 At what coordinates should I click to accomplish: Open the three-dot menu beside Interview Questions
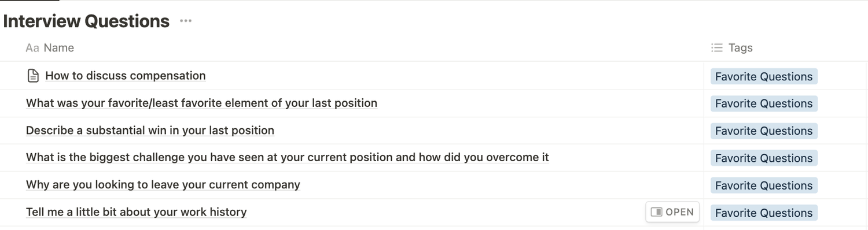point(185,21)
